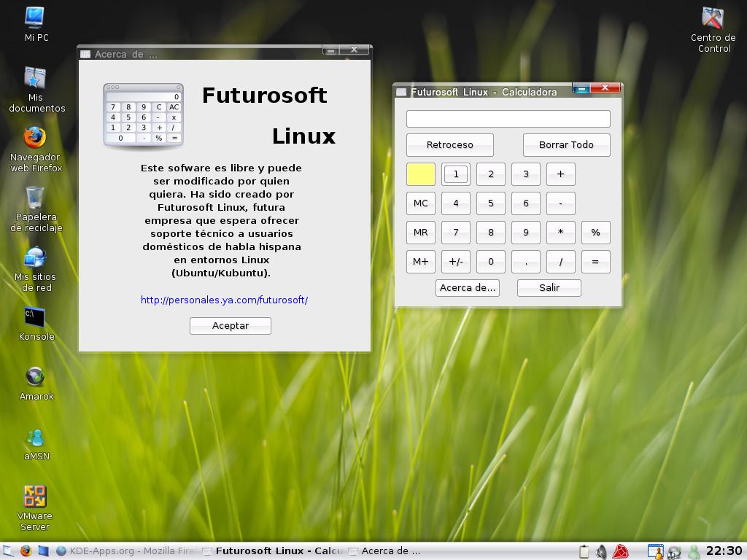Viewport: 747px width, 560px height.
Task: Click the volume speaker tray icon
Action: [x=601, y=551]
